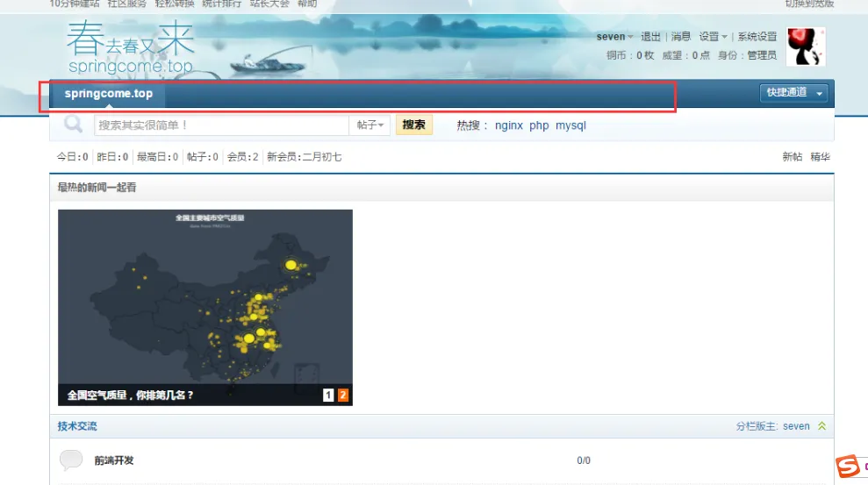This screenshot has width=868, height=485.
Task: Focus the 搜索其实很简单 search input
Action: pyautogui.click(x=221, y=125)
